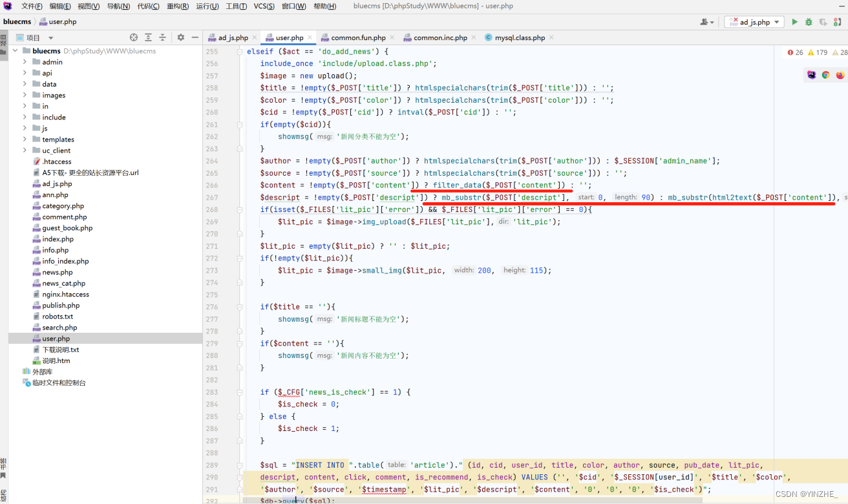Expand the include folder
The height and width of the screenshot is (504, 848).
coord(25,117)
